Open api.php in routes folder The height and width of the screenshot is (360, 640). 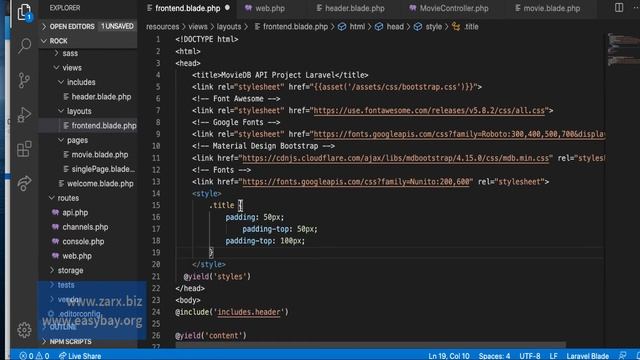(x=75, y=213)
